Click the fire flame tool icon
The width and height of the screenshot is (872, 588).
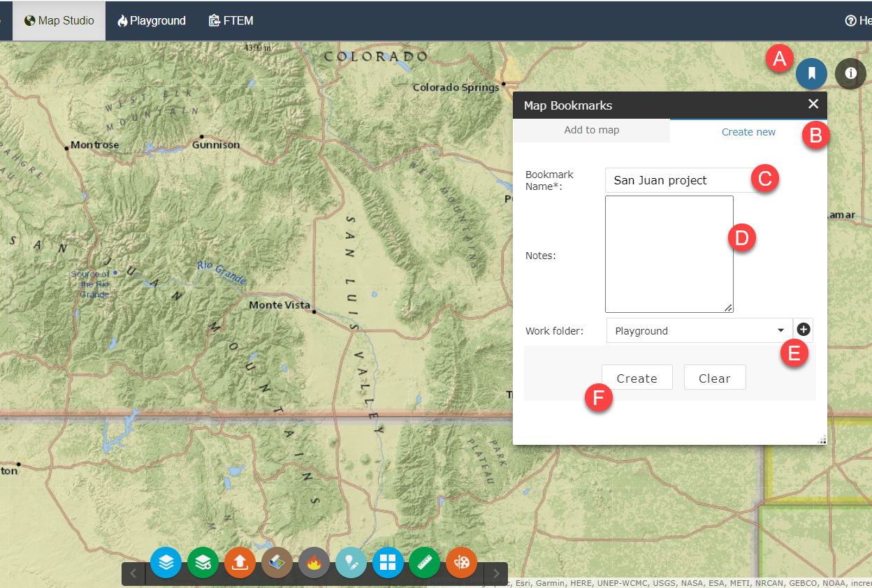(x=314, y=562)
